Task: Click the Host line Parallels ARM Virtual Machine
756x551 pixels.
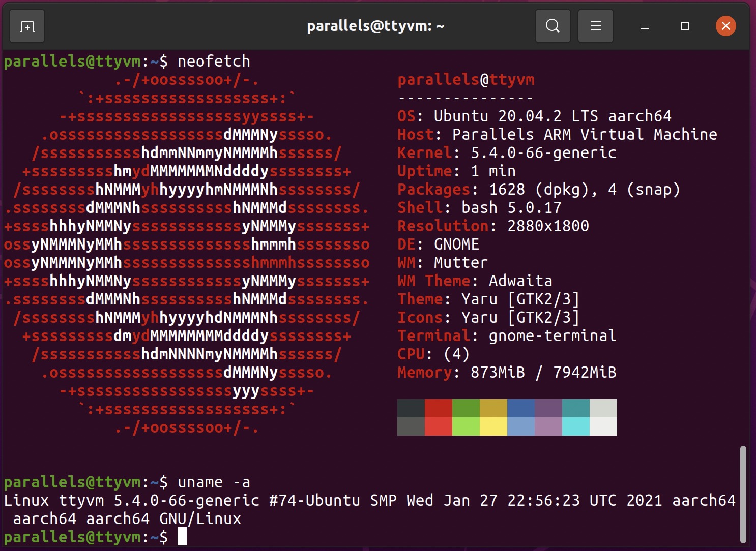Action: pos(557,135)
